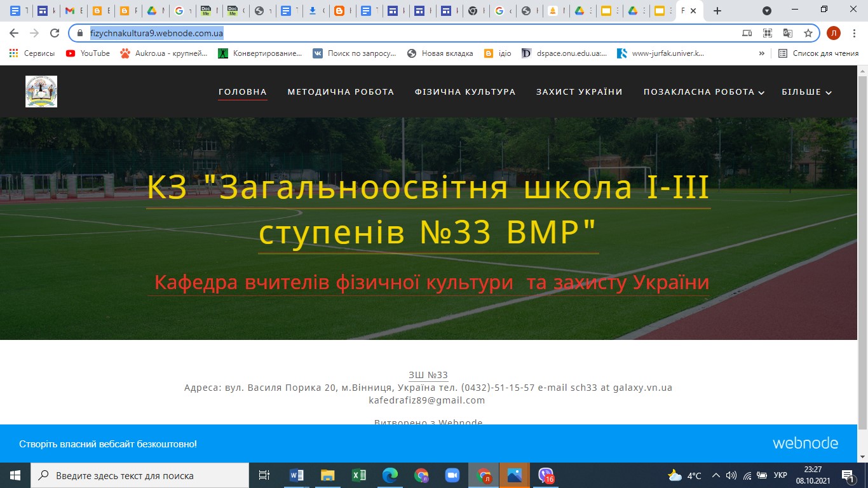Screen dimensions: 868x488
Task: Click the 4°C weather widget
Action: (685, 475)
